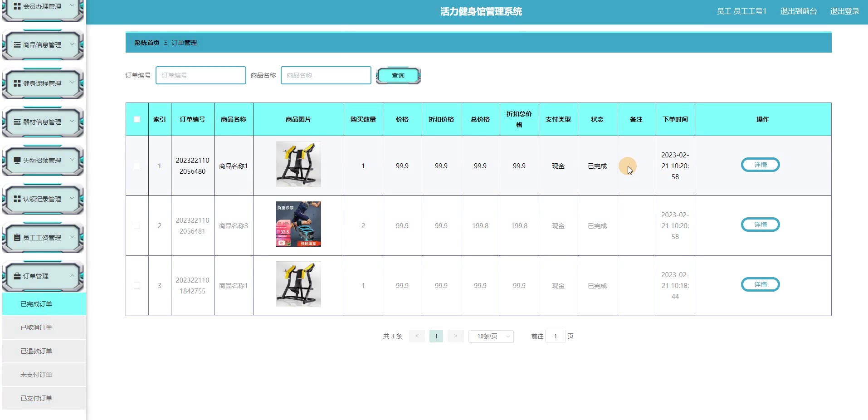This screenshot has width=868, height=420.
Task: Expand the 会员办理管理 menu chevron
Action: 72,6
